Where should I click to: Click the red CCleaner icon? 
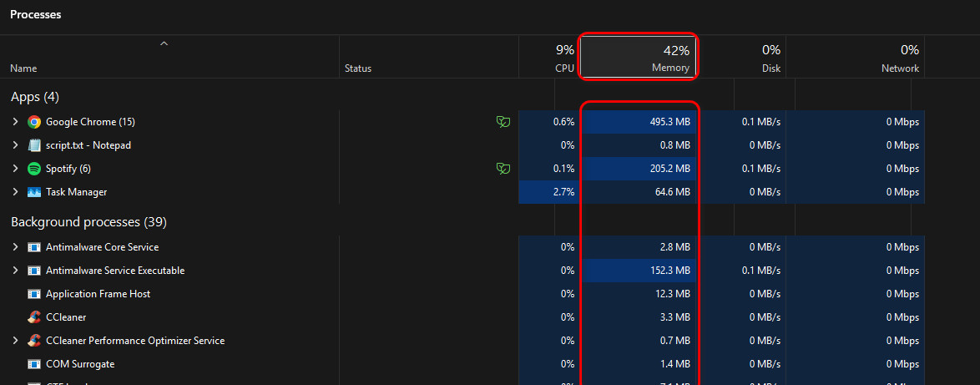tap(34, 317)
